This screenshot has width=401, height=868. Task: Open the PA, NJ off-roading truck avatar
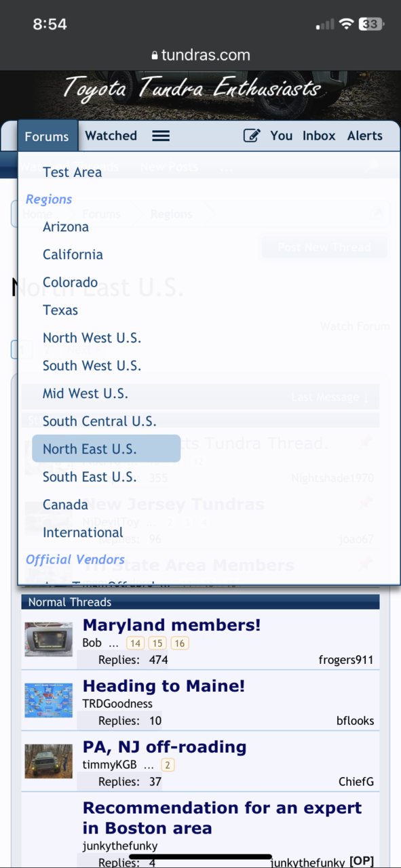pyautogui.click(x=48, y=761)
